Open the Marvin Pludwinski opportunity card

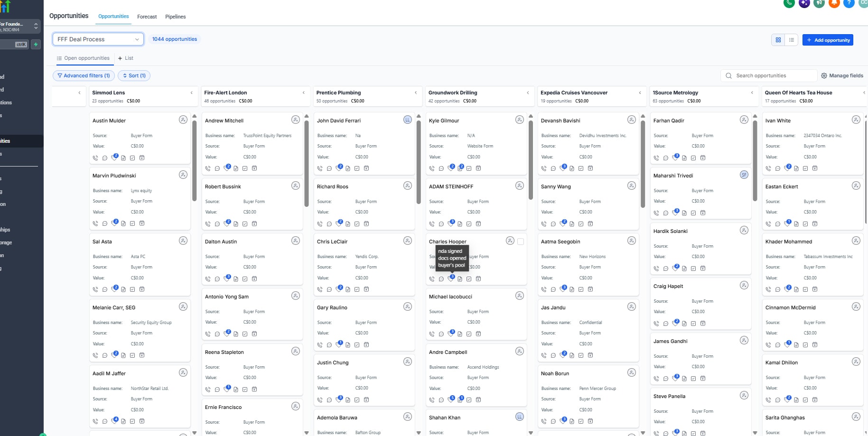point(140,198)
